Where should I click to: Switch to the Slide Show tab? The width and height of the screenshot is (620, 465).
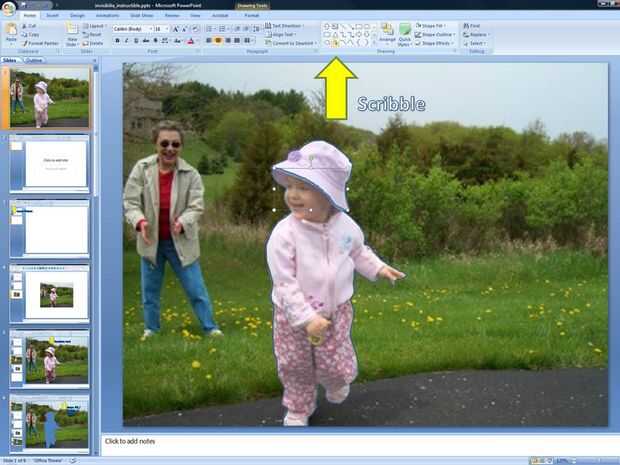pos(142,15)
